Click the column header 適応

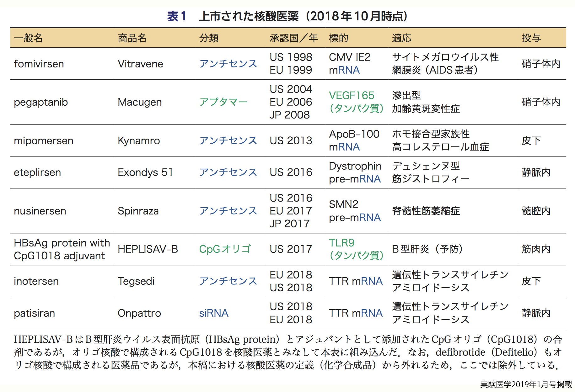click(401, 38)
